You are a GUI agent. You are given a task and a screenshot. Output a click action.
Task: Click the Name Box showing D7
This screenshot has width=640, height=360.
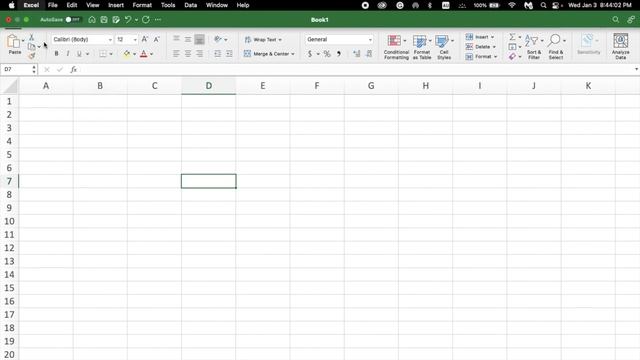coord(16,69)
